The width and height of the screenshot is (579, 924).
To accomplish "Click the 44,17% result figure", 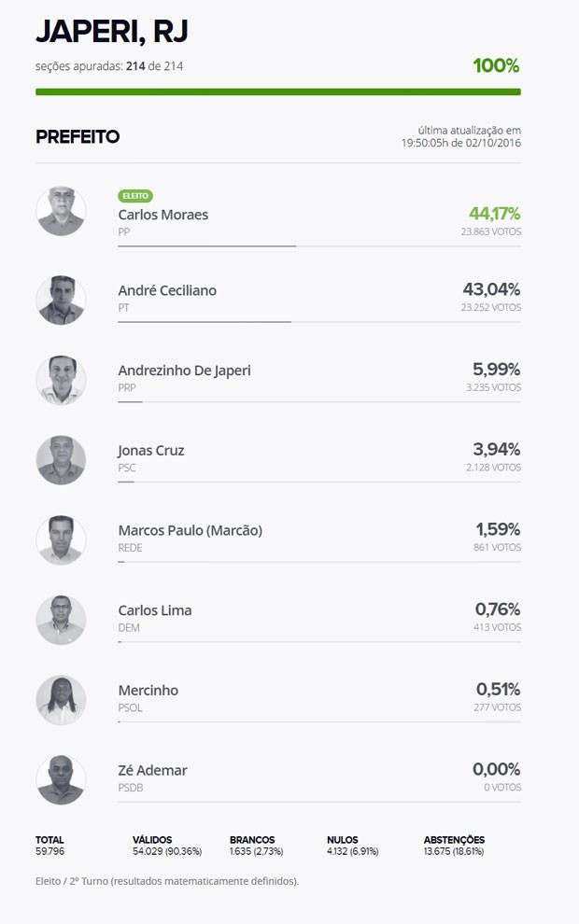I will tap(495, 214).
